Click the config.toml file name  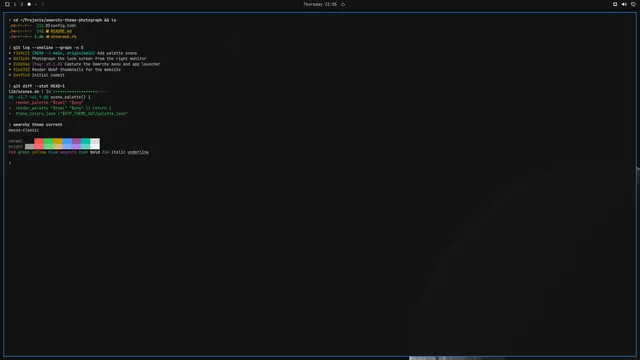[x=63, y=25]
